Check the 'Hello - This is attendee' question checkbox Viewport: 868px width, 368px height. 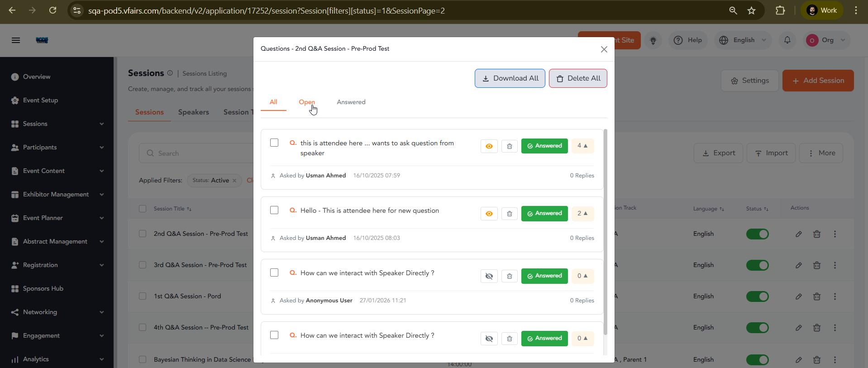(274, 210)
